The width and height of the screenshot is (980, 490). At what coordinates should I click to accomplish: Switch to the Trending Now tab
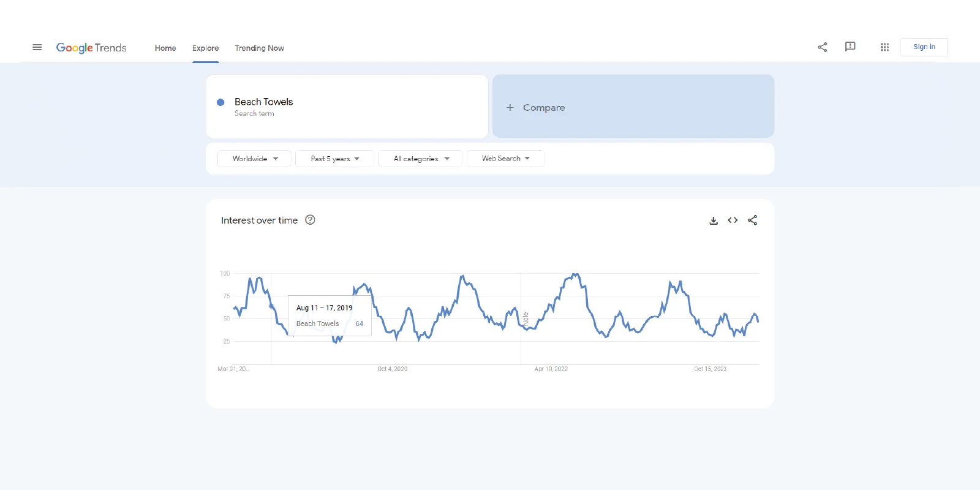259,48
